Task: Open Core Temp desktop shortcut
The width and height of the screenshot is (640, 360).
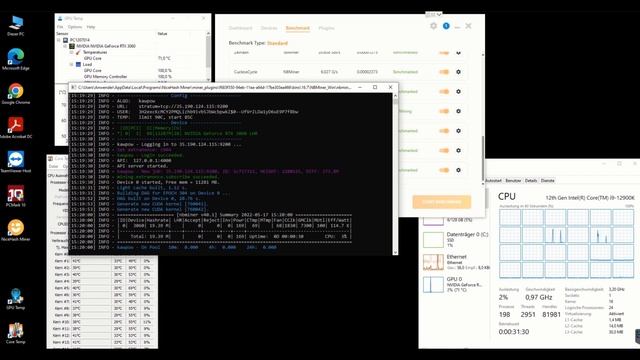Action: click(16, 333)
